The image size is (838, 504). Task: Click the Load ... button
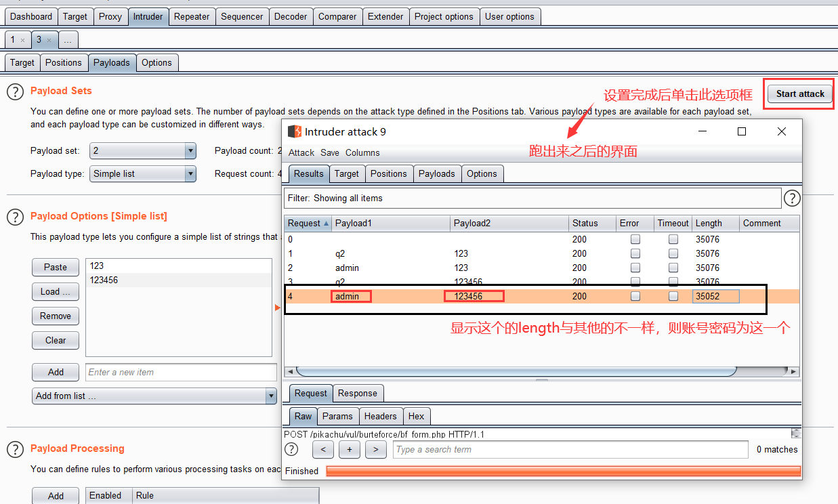click(x=56, y=291)
